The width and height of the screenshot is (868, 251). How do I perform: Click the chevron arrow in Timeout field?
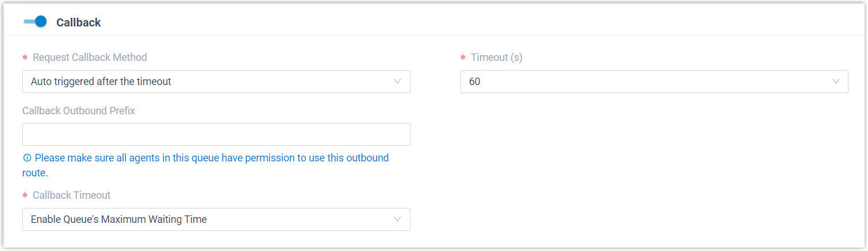(x=836, y=82)
